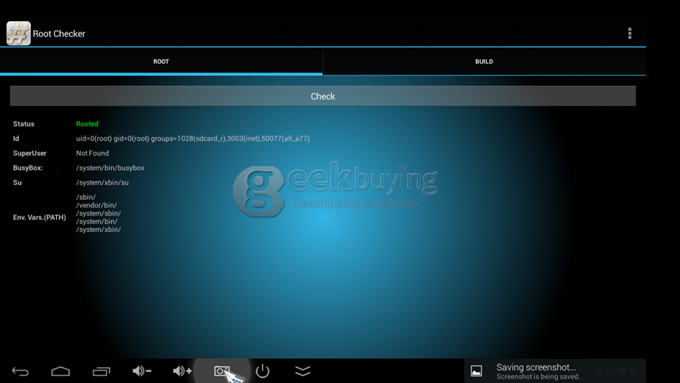Tap the volume down icon
Screen dimensions: 680x383
[141, 371]
